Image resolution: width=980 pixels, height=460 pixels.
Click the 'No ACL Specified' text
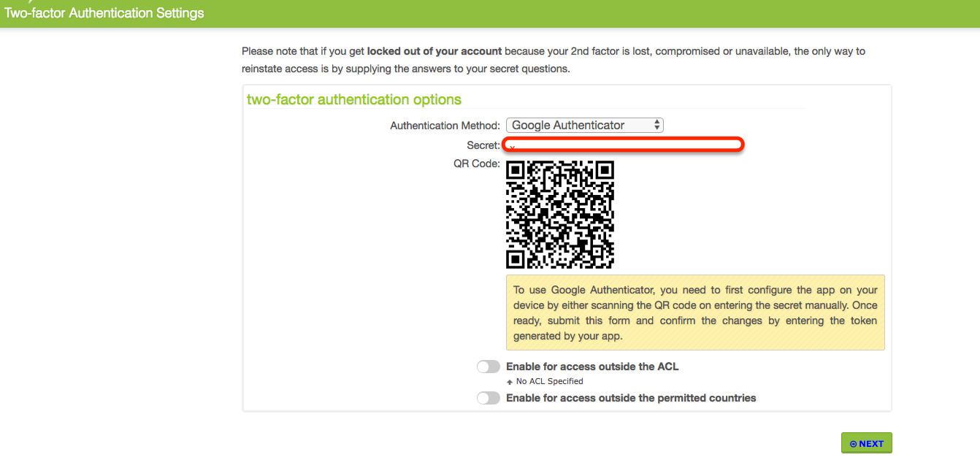(550, 381)
